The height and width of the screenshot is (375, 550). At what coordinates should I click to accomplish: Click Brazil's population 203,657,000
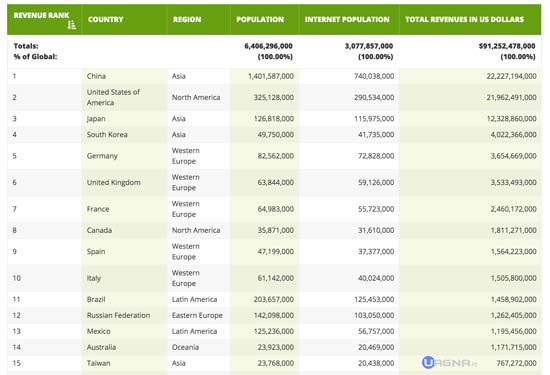(x=274, y=300)
